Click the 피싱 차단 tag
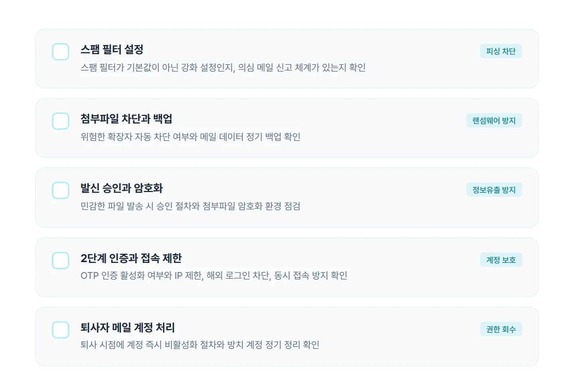The image size is (574, 392). click(501, 51)
